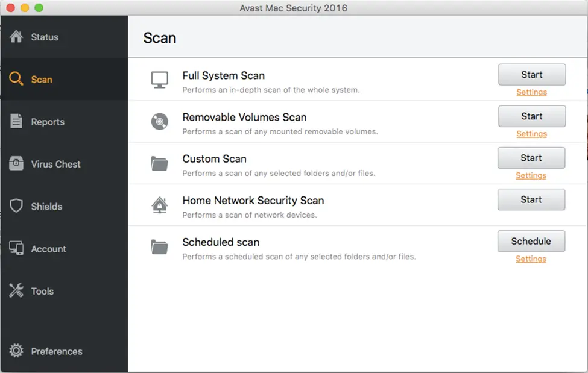Click the document icon beside Reports
The height and width of the screenshot is (373, 588).
tap(16, 121)
